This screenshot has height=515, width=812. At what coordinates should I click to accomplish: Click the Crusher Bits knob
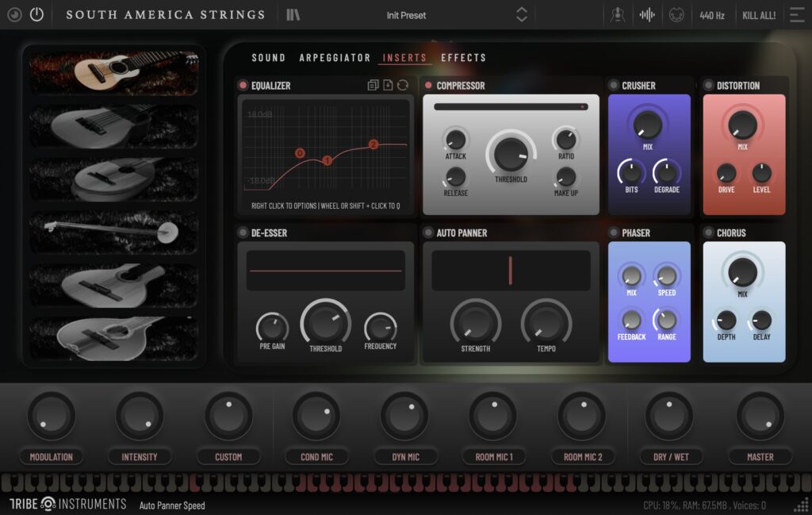631,172
